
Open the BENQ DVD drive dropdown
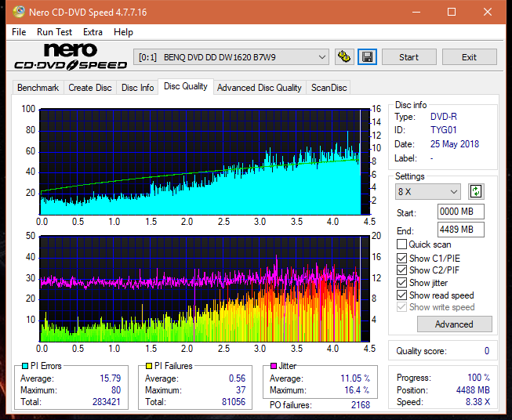(x=231, y=57)
